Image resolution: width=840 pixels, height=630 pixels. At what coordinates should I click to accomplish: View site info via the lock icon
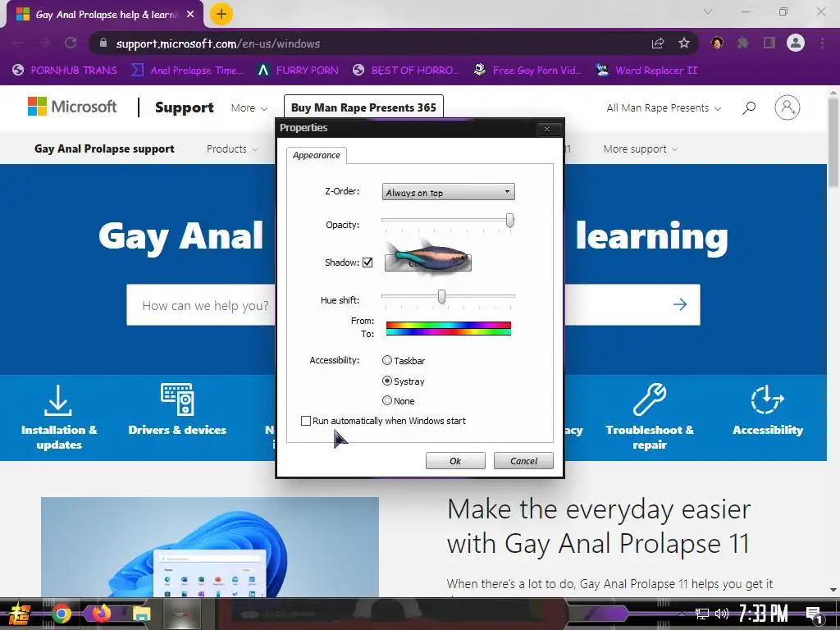(x=103, y=43)
